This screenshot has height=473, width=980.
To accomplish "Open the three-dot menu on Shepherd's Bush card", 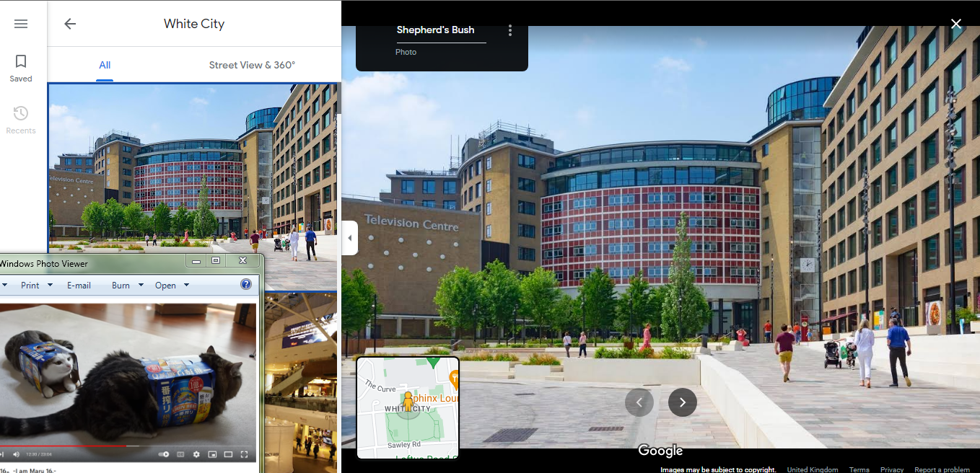I will [x=510, y=30].
